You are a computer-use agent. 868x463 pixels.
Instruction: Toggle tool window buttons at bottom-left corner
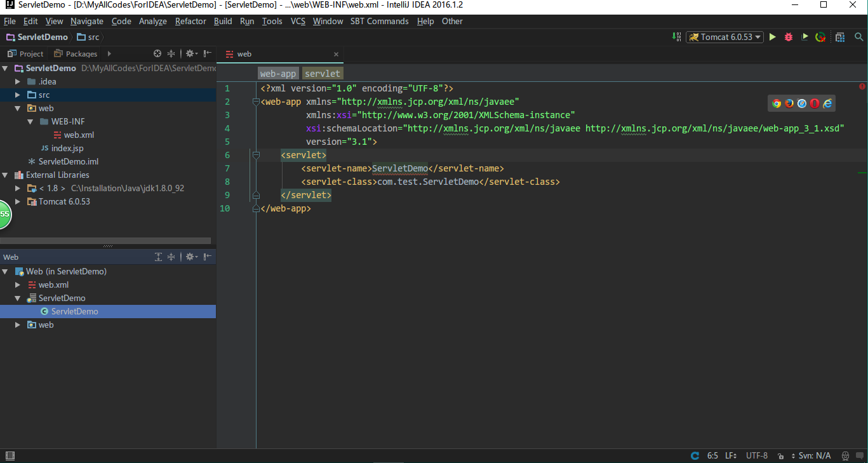tap(10, 456)
